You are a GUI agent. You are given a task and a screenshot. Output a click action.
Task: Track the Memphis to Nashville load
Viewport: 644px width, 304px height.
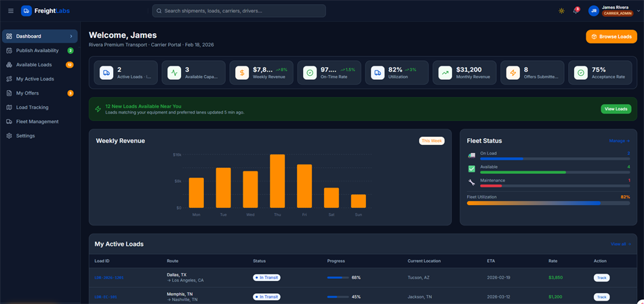[x=601, y=297]
